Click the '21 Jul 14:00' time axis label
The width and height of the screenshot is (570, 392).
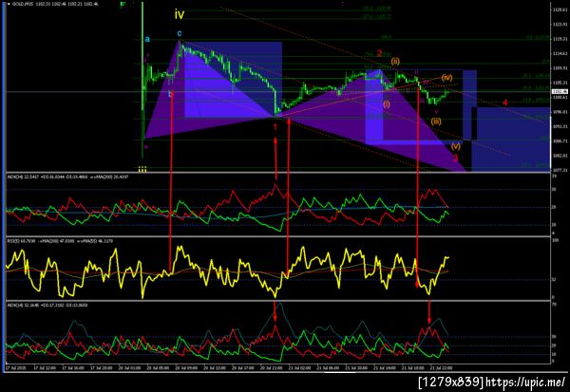[x=385, y=367]
